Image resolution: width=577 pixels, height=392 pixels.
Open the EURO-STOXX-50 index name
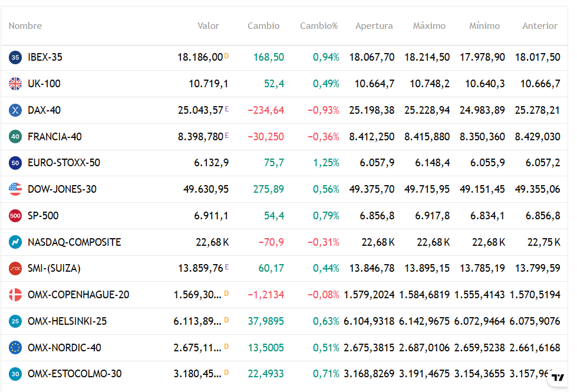(x=64, y=163)
